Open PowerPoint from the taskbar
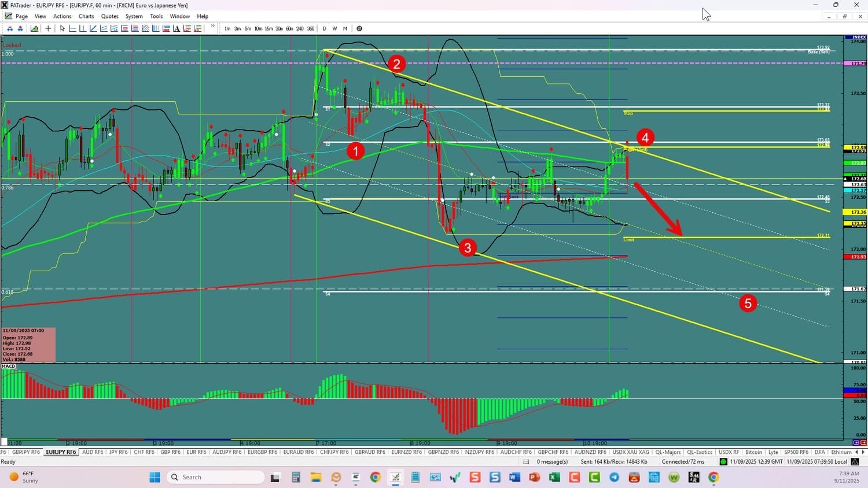 click(534, 477)
